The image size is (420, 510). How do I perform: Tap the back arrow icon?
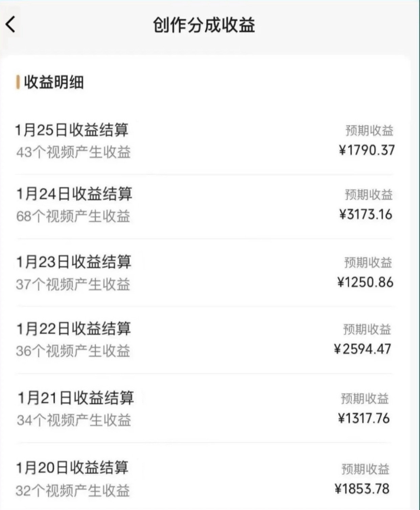point(11,24)
